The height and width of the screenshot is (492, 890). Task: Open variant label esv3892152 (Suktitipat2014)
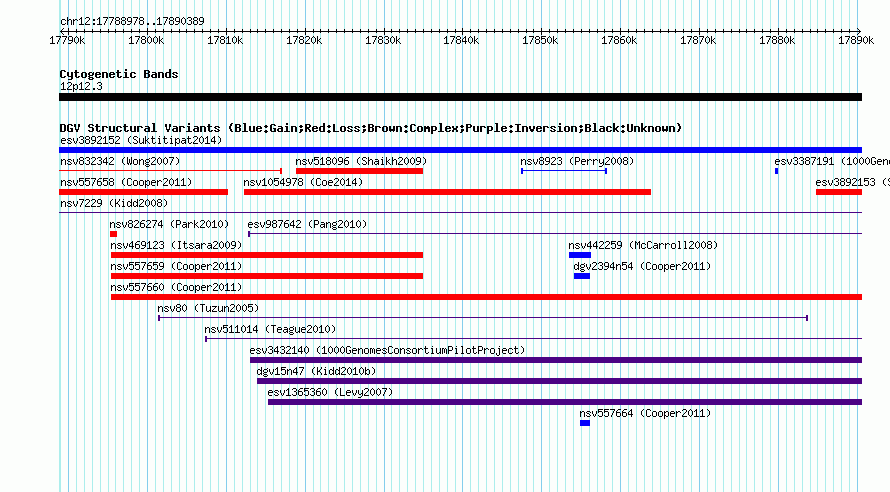tap(141, 140)
